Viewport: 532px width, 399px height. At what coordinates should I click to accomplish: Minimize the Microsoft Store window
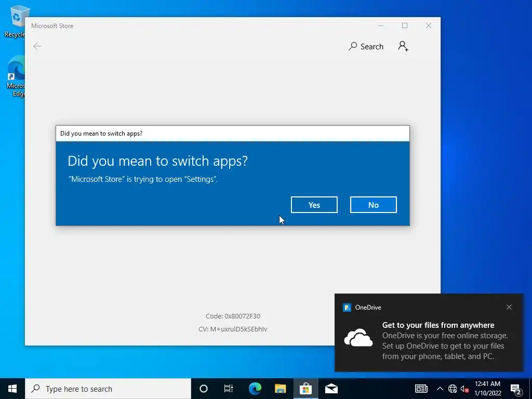point(381,26)
